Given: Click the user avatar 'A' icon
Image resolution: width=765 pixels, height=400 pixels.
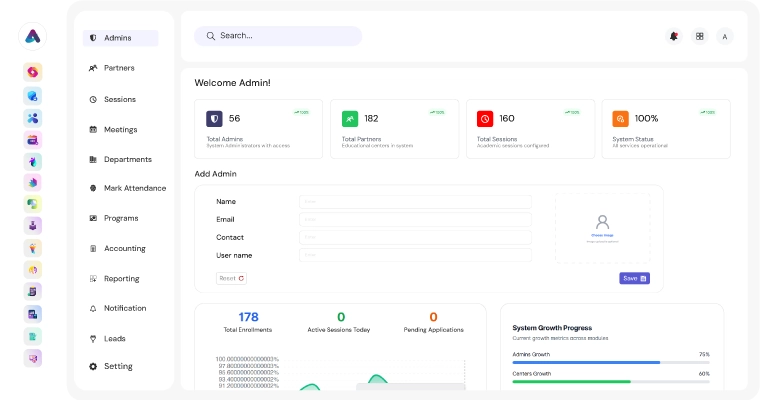Looking at the screenshot, I should [x=725, y=36].
